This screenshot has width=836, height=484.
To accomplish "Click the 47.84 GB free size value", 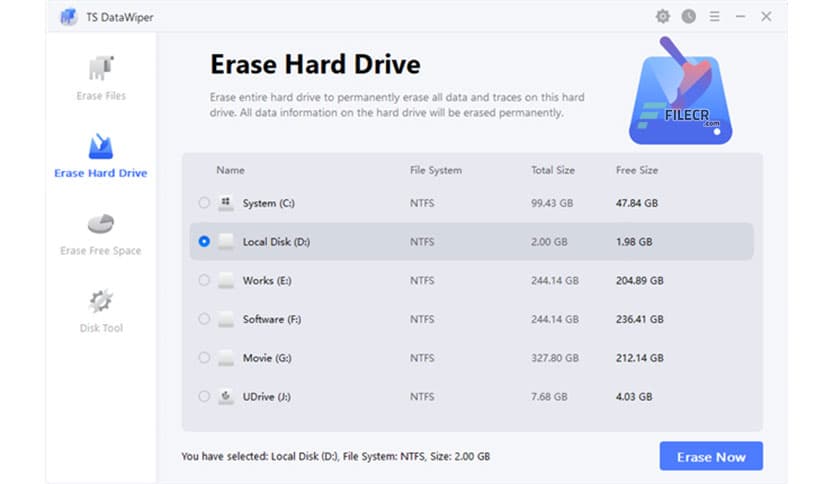I will click(x=637, y=203).
